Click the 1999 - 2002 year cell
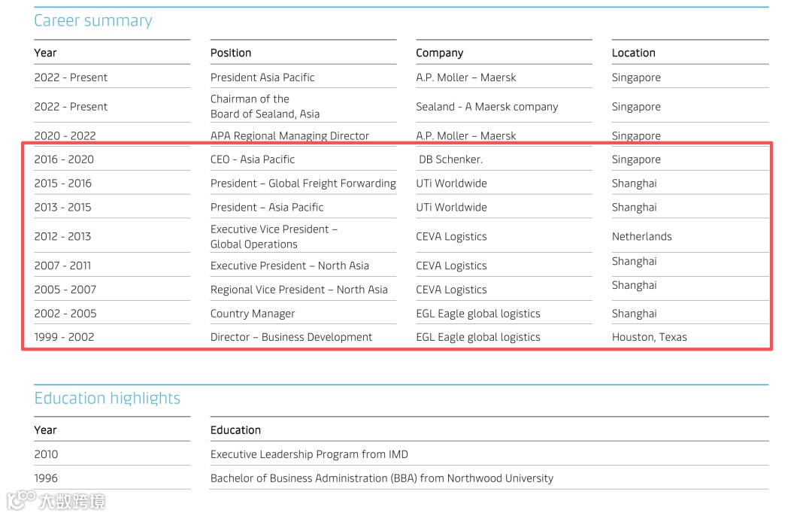 click(64, 337)
